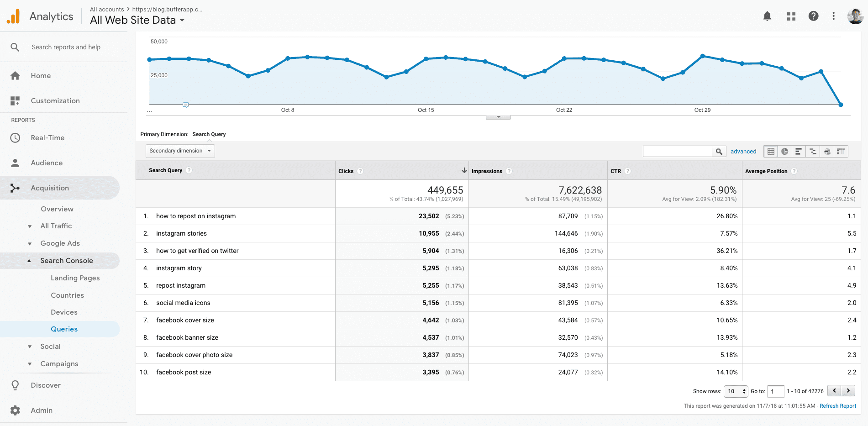Click help icon next to CTR header
The width and height of the screenshot is (868, 426).
628,171
